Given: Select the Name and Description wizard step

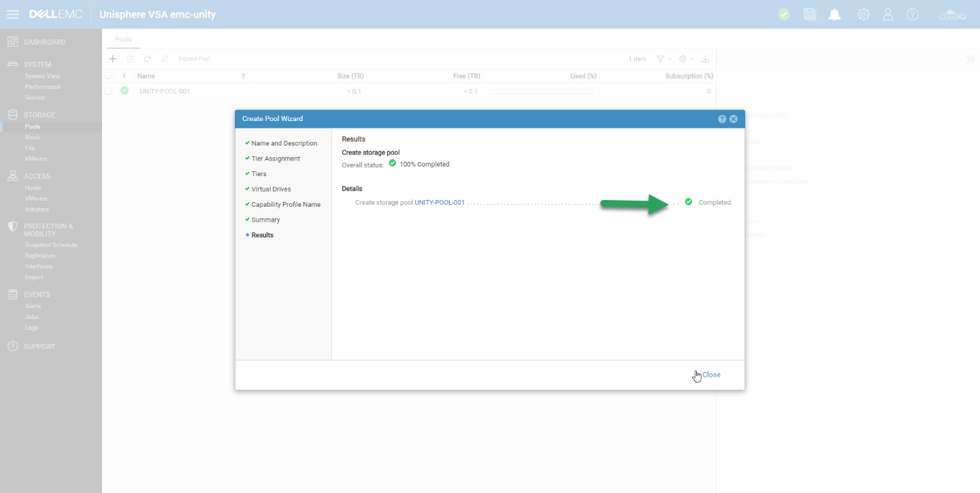Looking at the screenshot, I should coord(284,143).
